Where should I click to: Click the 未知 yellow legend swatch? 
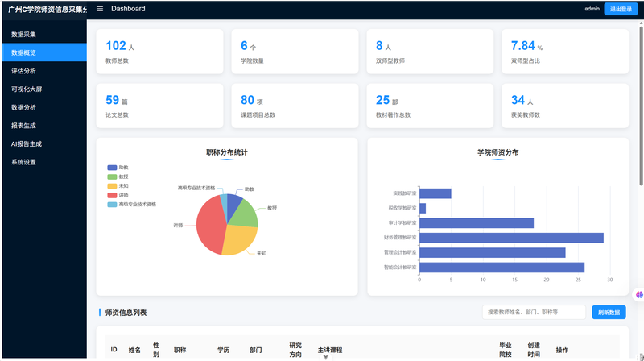tap(112, 186)
